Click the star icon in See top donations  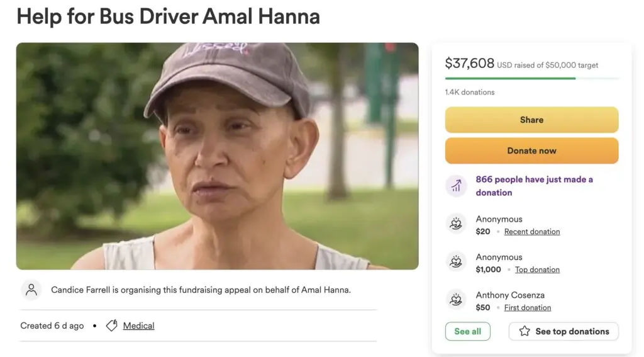point(525,331)
